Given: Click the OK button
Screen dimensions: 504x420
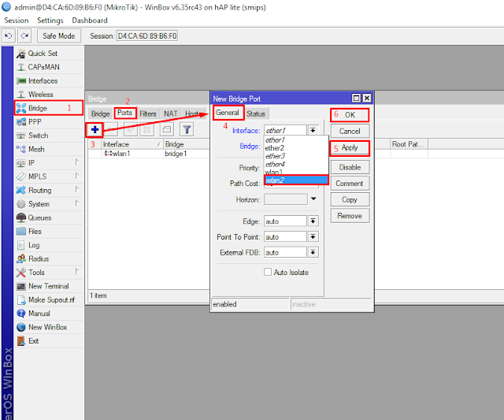Looking at the screenshot, I should [350, 115].
